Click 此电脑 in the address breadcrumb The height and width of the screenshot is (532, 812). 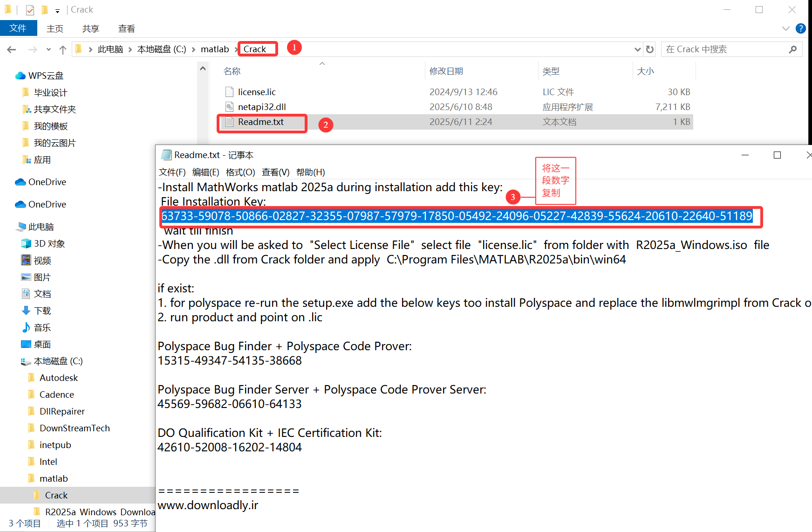click(110, 49)
